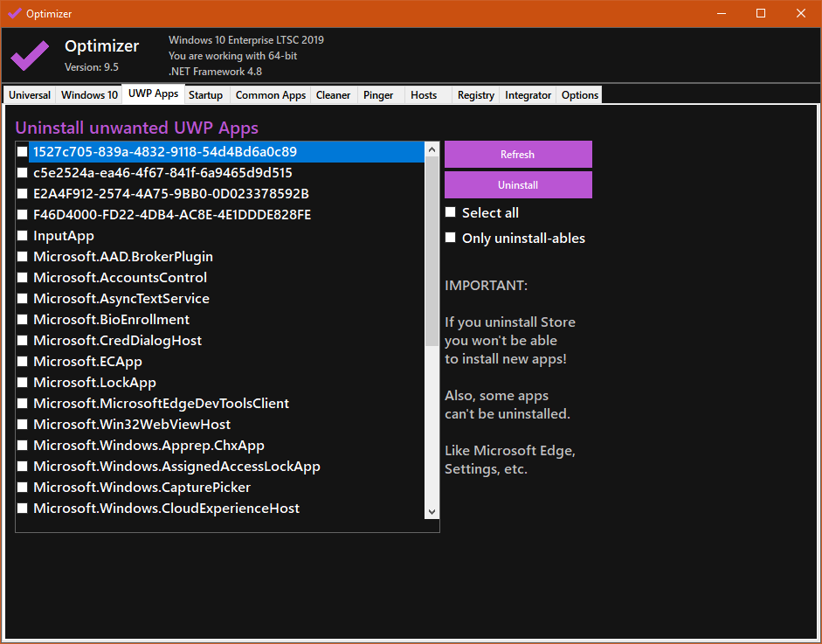The image size is (822, 644).
Task: Check the Microsoft.LockApp checkbox
Action: pyautogui.click(x=24, y=383)
